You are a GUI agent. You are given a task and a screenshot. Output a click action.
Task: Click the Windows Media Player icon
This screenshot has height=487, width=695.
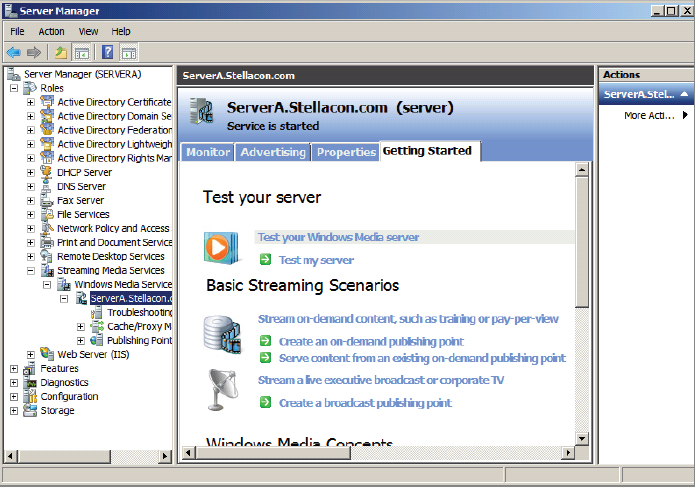[220, 248]
